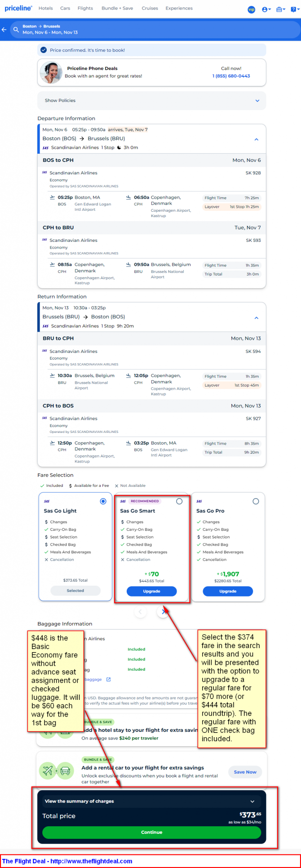Click 'as low as $34/mo' text
Image resolution: width=301 pixels, height=868 pixels.
(x=244, y=822)
